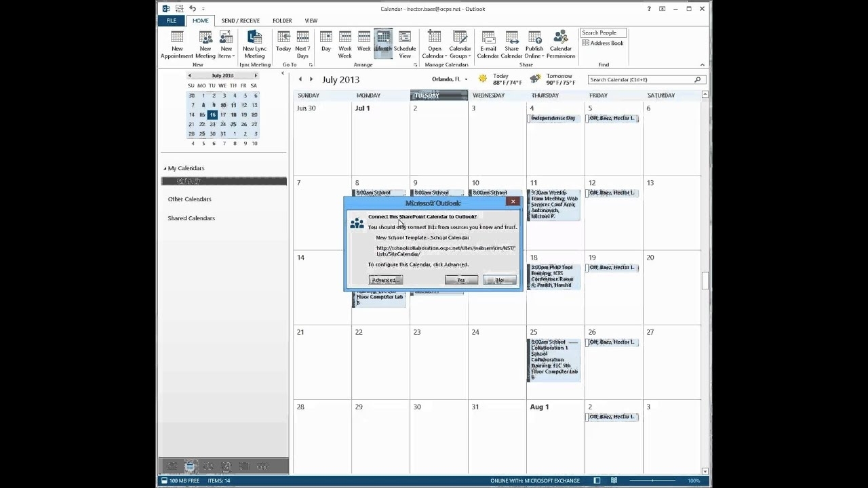Start a New Lync Meeting
The image size is (868, 488).
(x=254, y=45)
